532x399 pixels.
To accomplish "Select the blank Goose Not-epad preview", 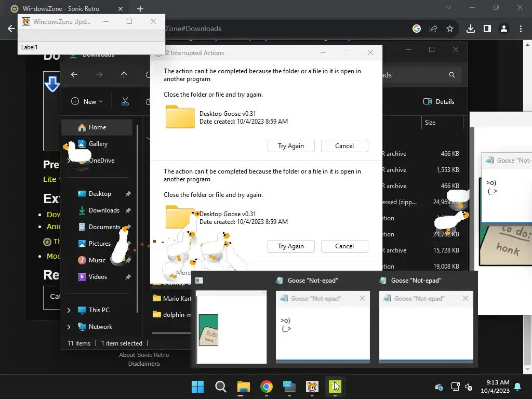I will pyautogui.click(x=426, y=327).
